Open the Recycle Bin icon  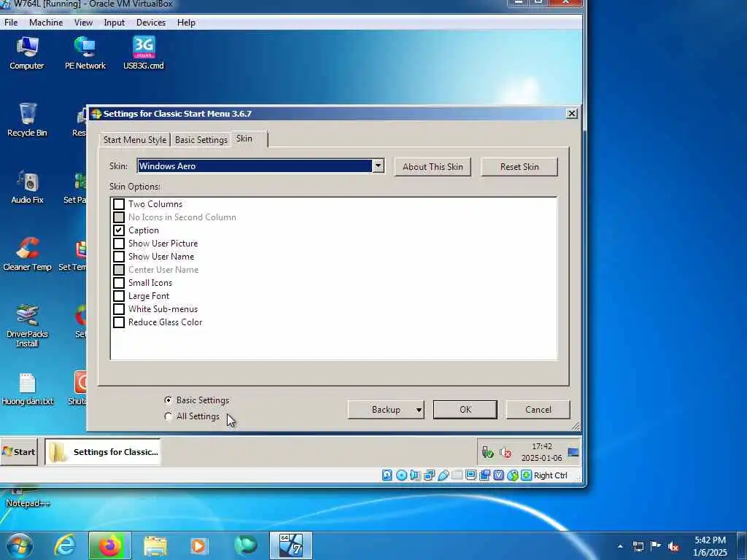[x=27, y=120]
